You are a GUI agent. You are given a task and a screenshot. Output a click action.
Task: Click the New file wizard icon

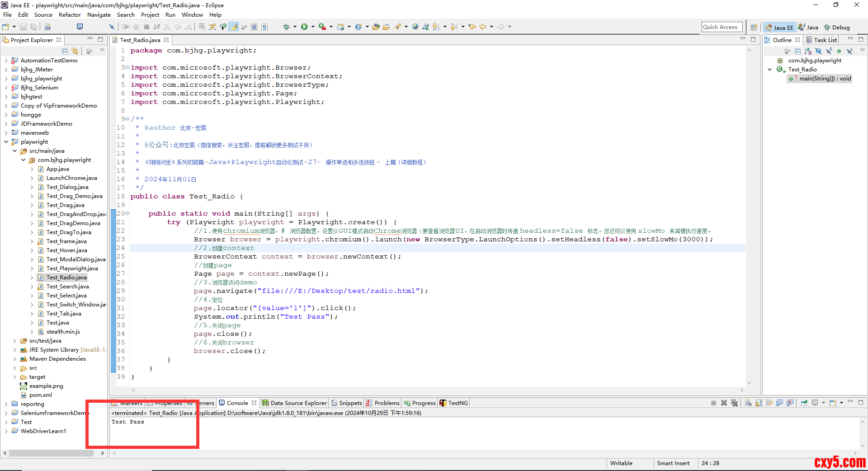pyautogui.click(x=6, y=27)
